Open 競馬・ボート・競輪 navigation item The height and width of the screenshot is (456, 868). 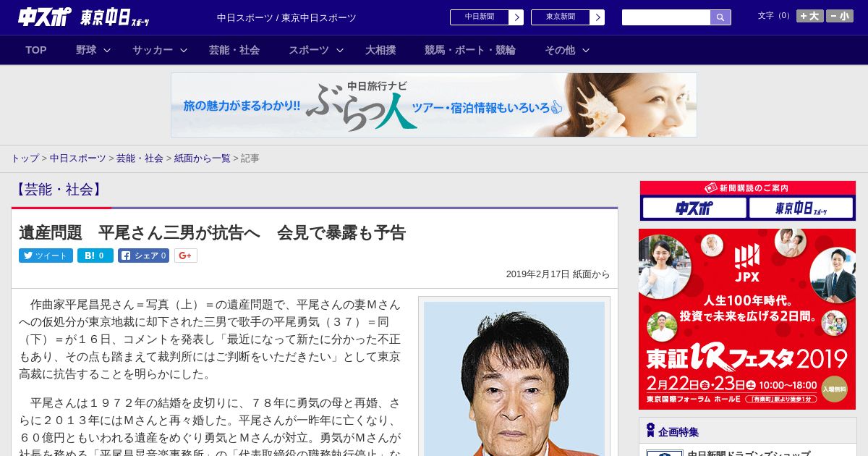(x=470, y=50)
